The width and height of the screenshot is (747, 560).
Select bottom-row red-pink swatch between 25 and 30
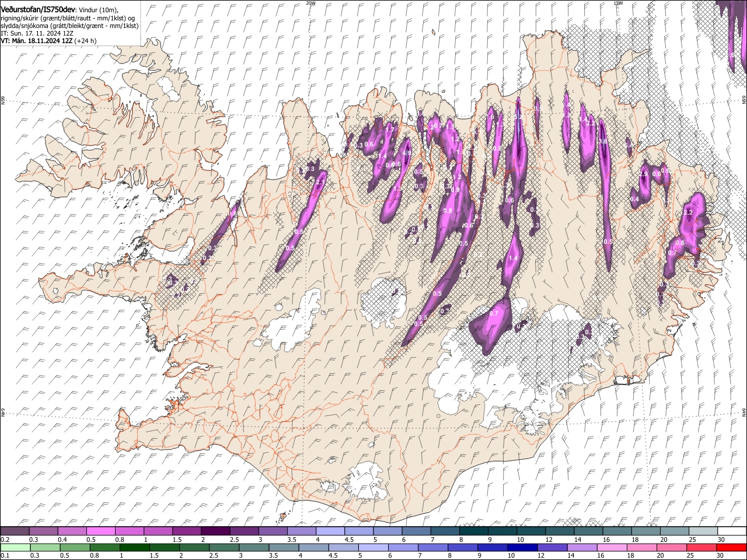click(x=701, y=547)
